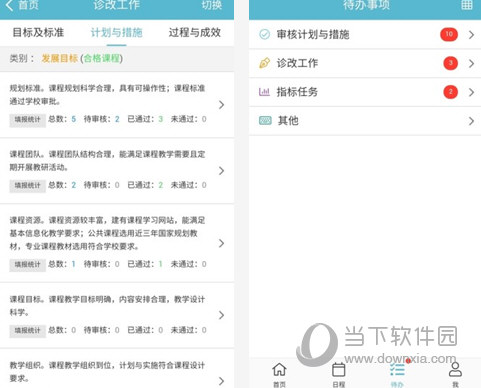The width and height of the screenshot is (481, 388).
Task: Expand the 课程资源 item arrow
Action: (221, 243)
